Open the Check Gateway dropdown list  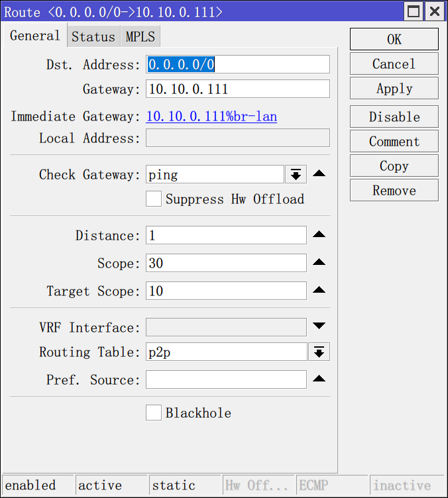296,174
